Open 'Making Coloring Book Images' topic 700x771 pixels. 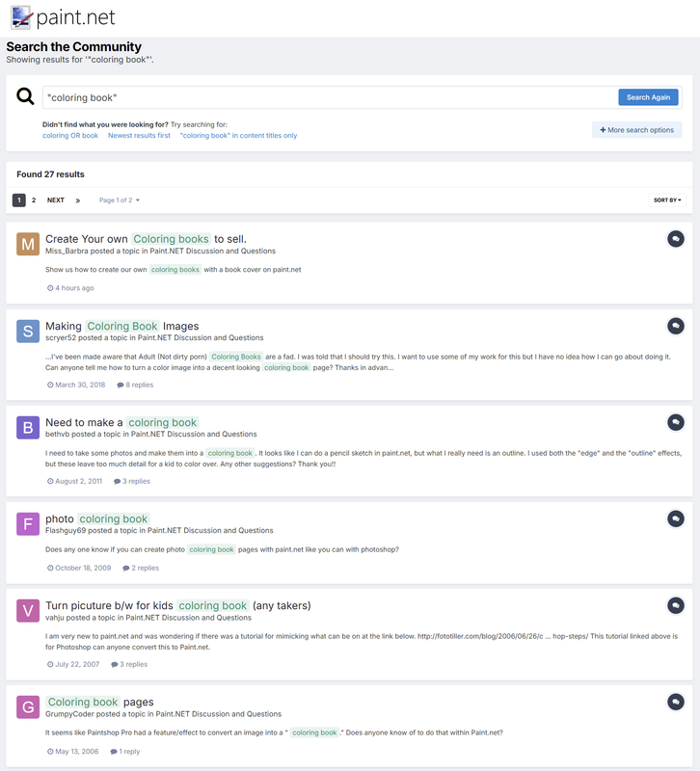122,326
